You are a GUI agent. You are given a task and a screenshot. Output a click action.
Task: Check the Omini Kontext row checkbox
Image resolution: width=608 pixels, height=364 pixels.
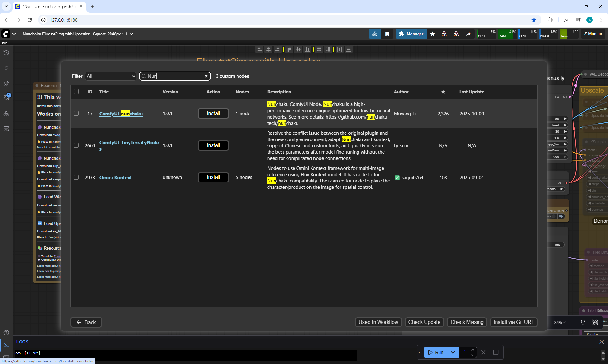point(76,177)
